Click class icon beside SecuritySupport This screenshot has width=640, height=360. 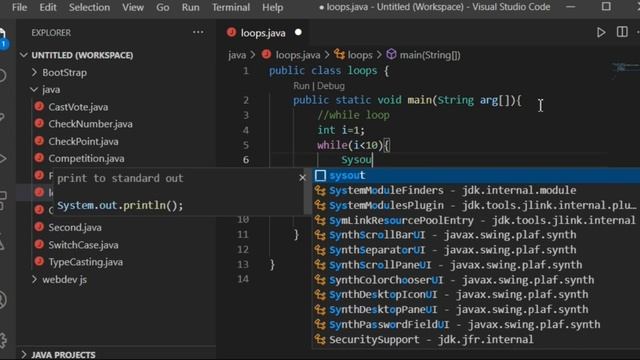[x=320, y=340]
